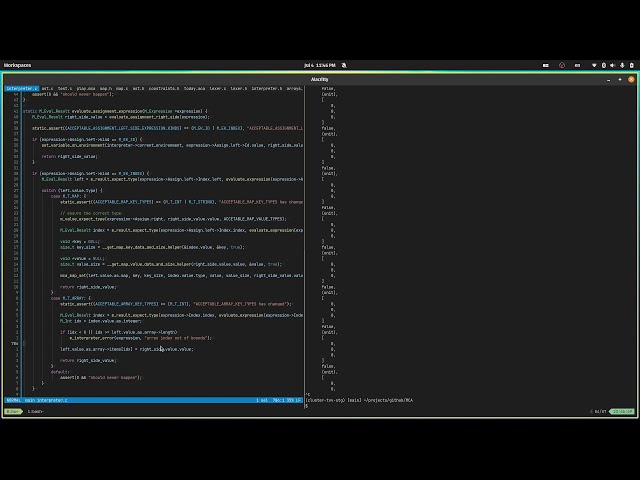Open the date and clock panel
640x480 pixels.
(x=320, y=65)
